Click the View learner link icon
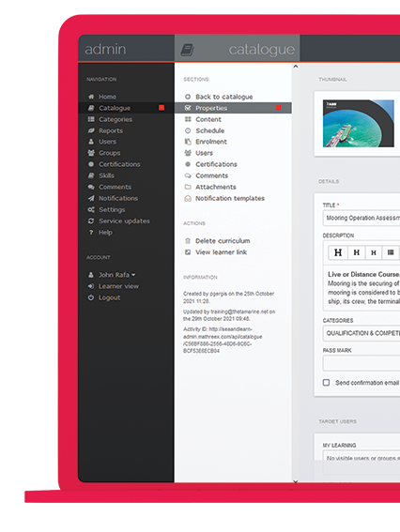 [x=188, y=252]
